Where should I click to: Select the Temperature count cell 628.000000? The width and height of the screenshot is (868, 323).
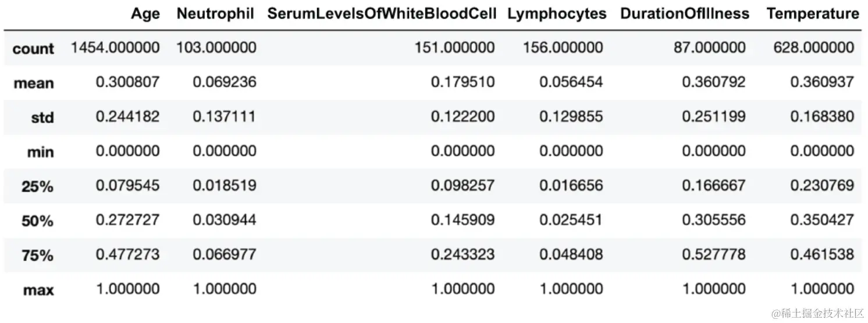pyautogui.click(x=813, y=48)
